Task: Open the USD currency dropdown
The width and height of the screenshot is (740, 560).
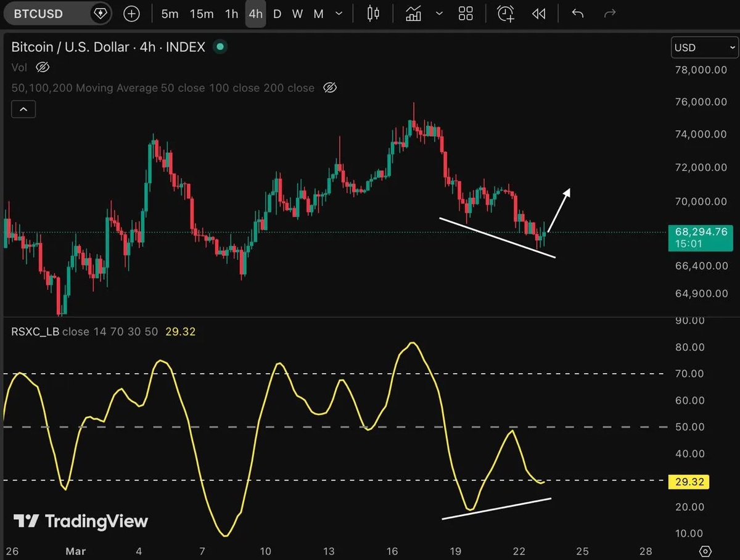Action: (704, 47)
